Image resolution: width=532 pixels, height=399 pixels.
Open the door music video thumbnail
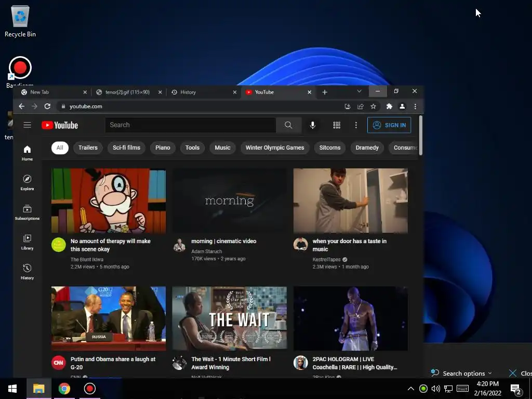pyautogui.click(x=351, y=201)
